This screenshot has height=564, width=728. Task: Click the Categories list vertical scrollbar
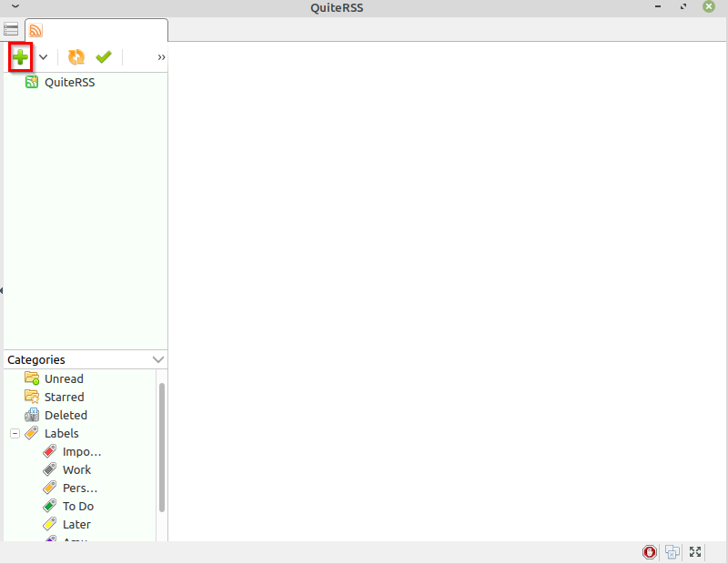pyautogui.click(x=162, y=448)
